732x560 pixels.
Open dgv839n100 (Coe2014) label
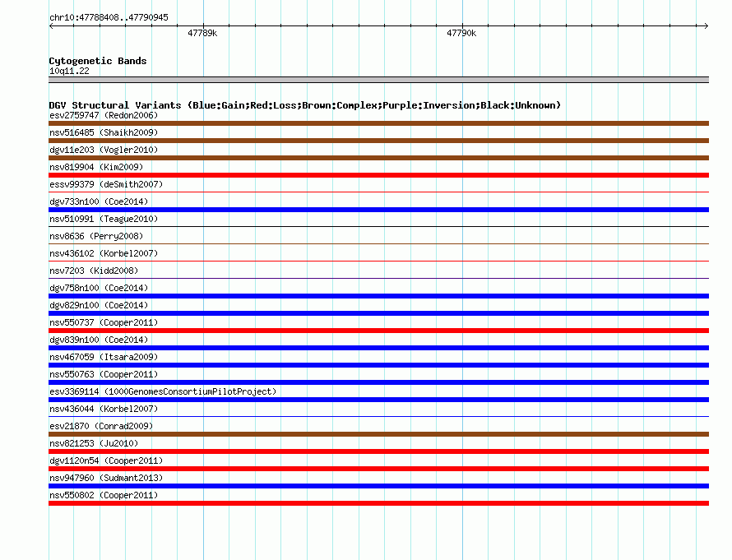tap(99, 340)
